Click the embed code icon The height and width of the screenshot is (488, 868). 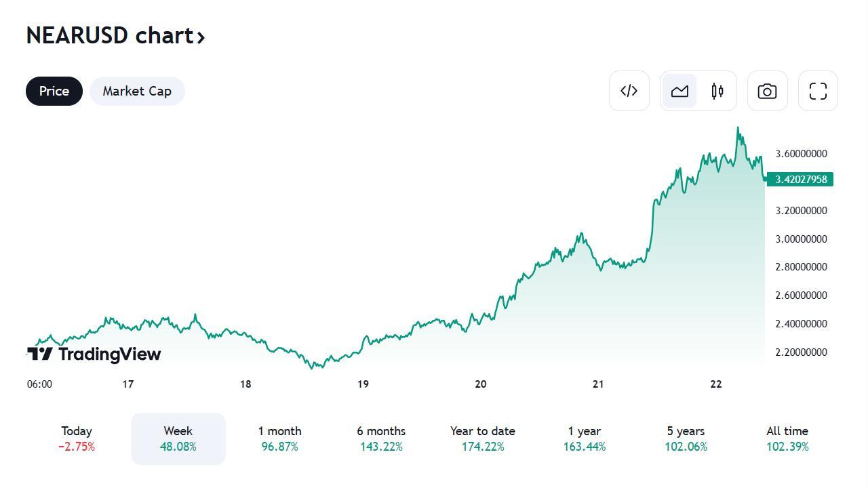[629, 91]
